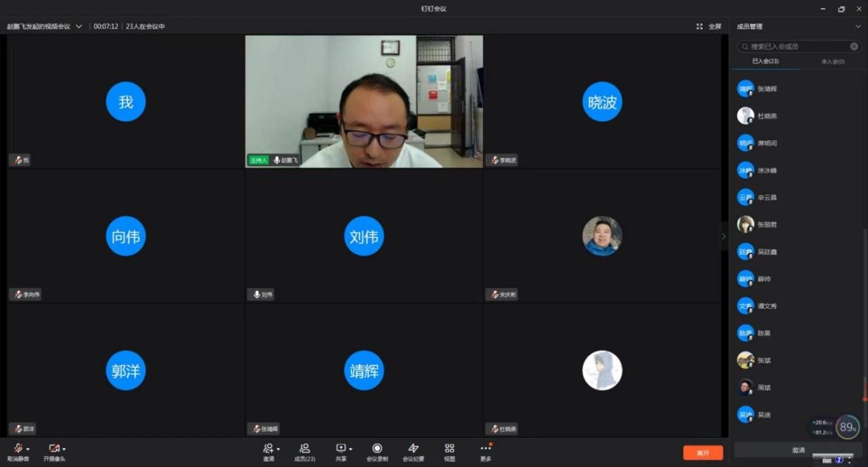Enter 全屏 full screen mode

[709, 27]
